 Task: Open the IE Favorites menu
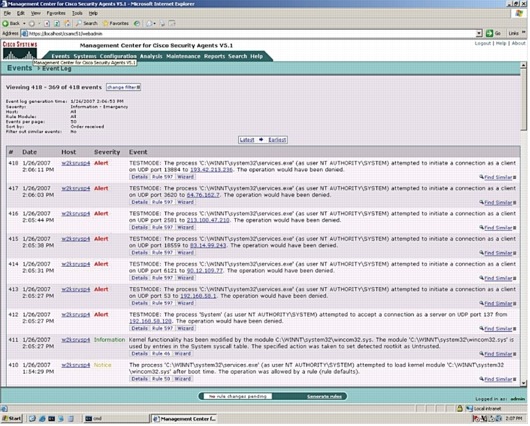pos(56,13)
